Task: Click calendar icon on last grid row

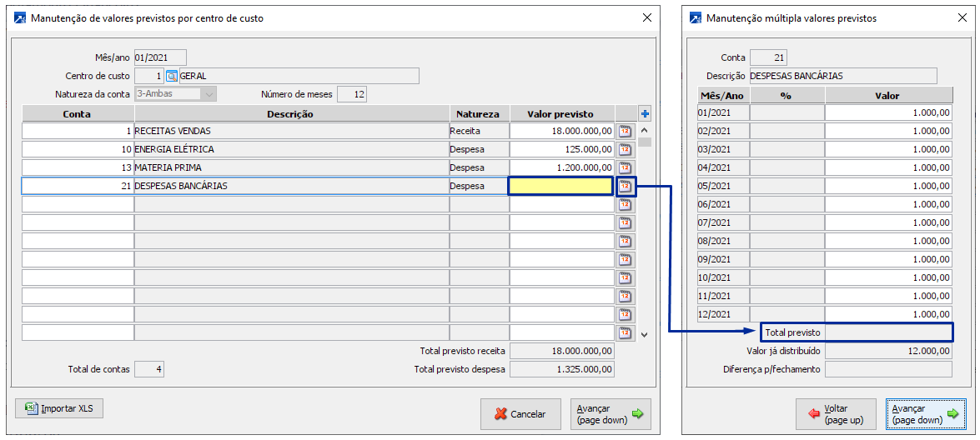Action: [x=625, y=332]
